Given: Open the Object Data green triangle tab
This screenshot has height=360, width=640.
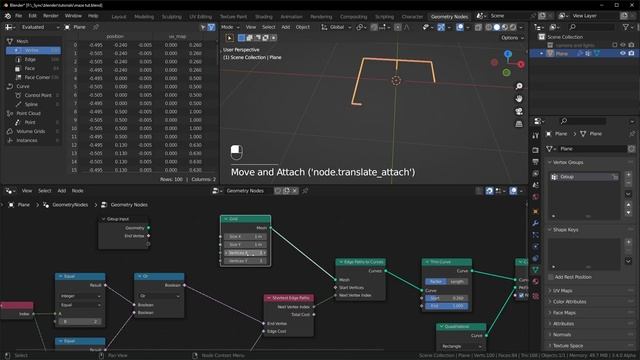Looking at the screenshot, I should [536, 270].
